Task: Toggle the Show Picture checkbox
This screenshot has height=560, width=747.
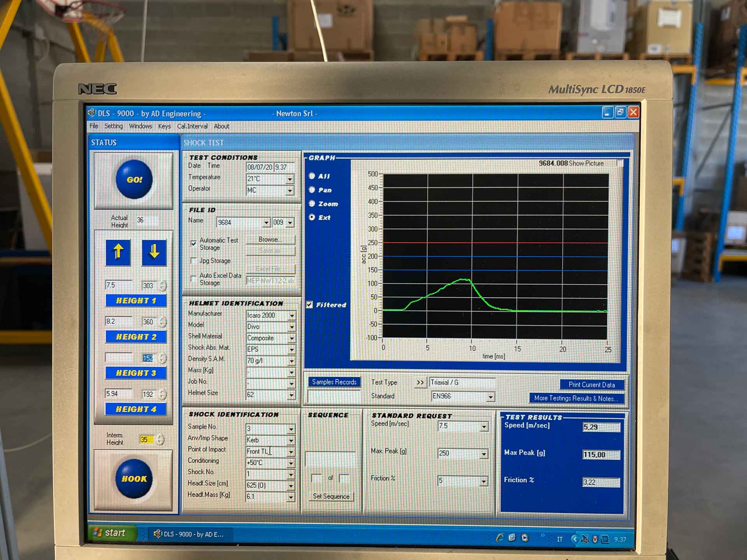Action: tap(620, 163)
